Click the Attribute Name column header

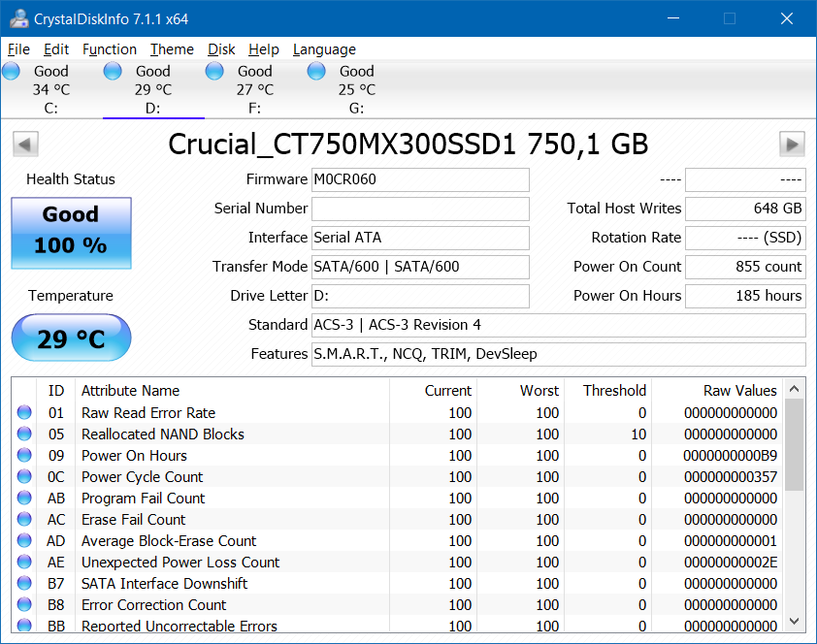click(232, 391)
